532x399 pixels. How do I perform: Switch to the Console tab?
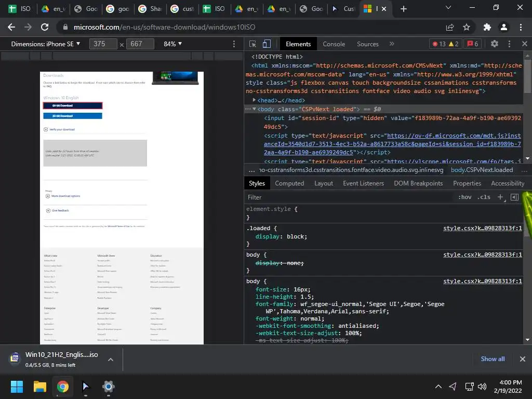point(334,44)
